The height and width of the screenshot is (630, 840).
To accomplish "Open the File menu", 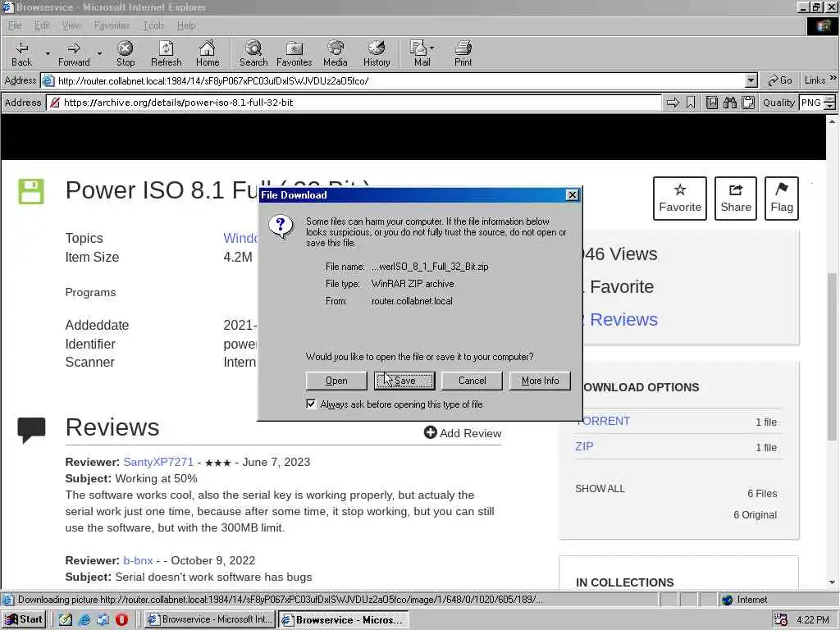I will click(15, 25).
